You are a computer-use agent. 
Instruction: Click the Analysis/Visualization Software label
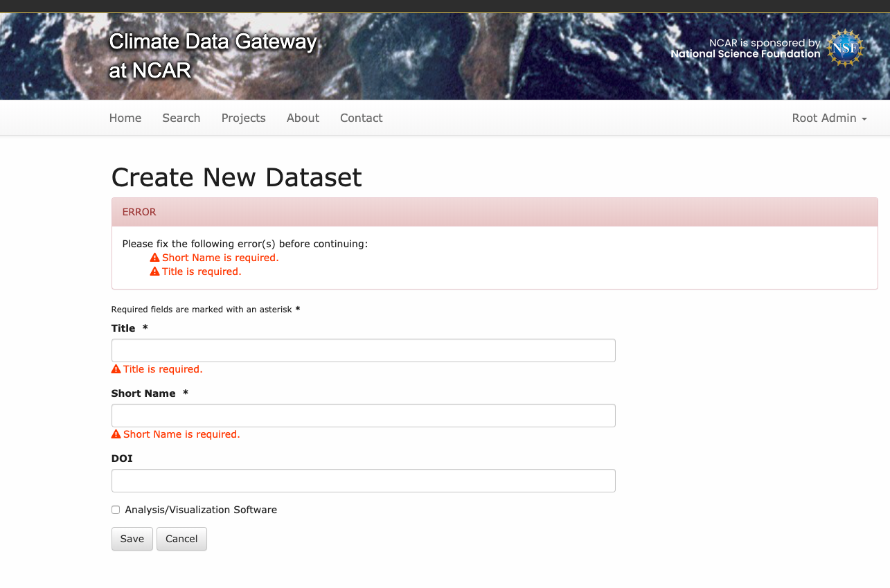pos(201,510)
